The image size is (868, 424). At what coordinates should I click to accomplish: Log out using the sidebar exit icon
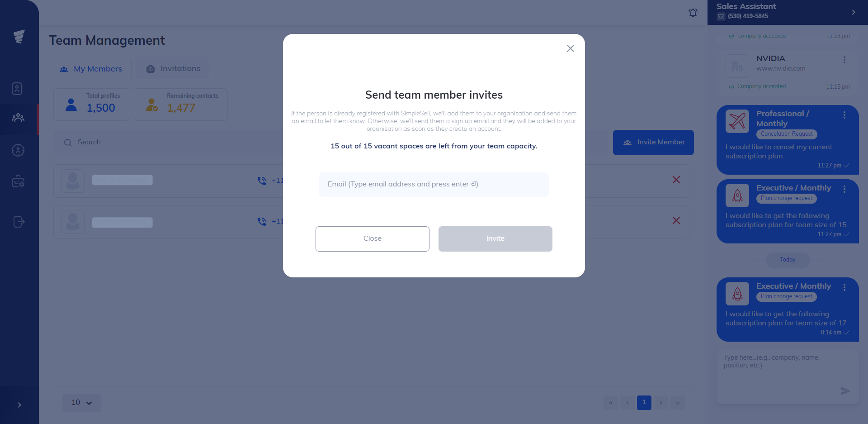pos(19,221)
